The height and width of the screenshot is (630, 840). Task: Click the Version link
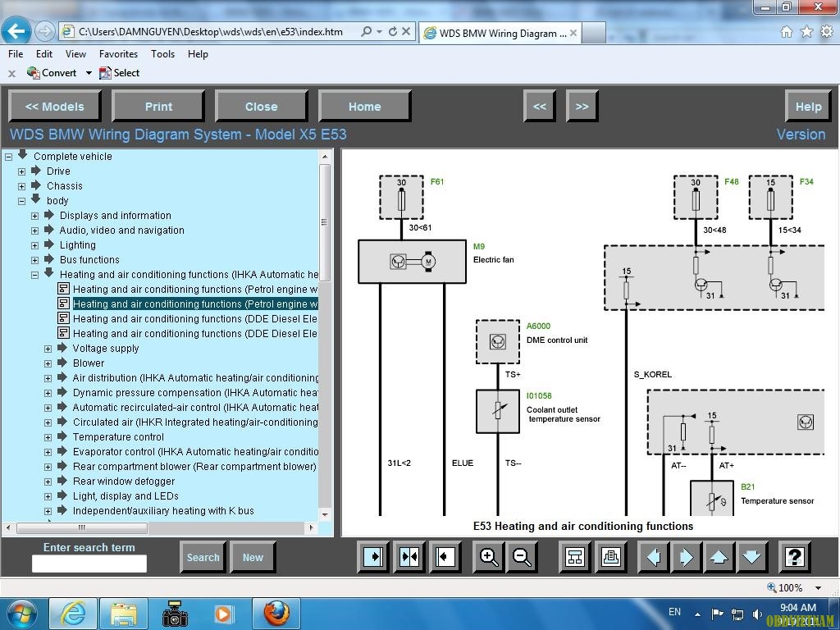[801, 135]
